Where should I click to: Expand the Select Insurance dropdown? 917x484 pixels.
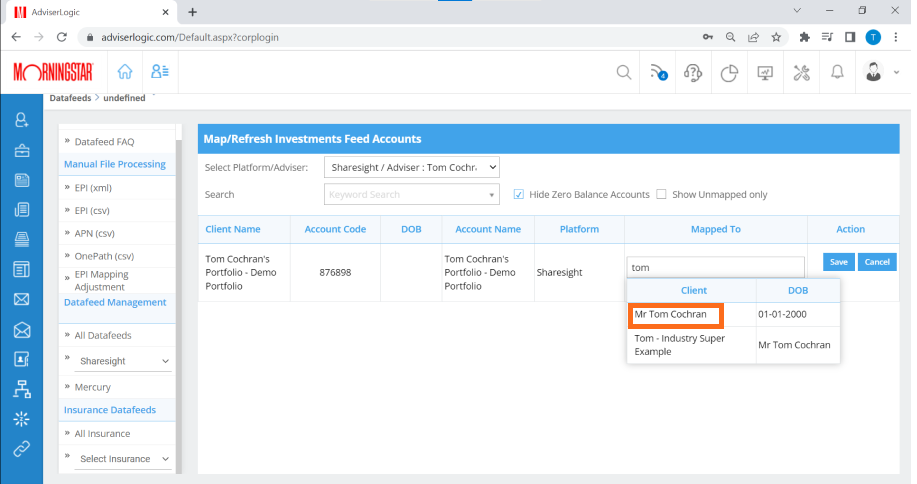[123, 459]
